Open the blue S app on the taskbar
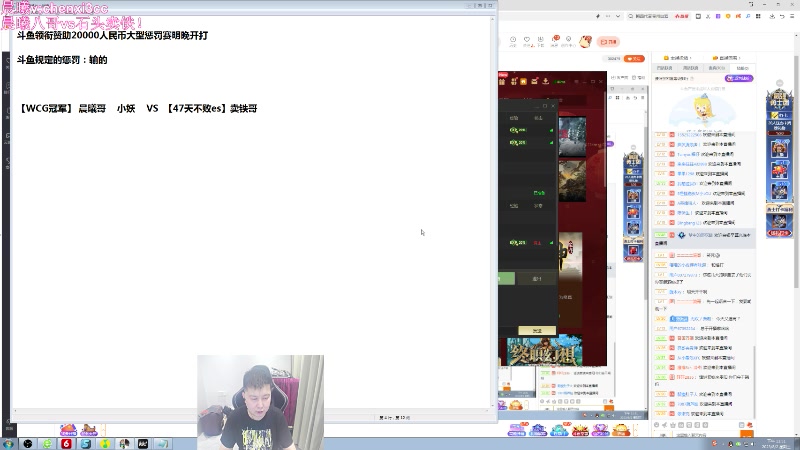Image resolution: width=800 pixels, height=450 pixels. coord(86,444)
